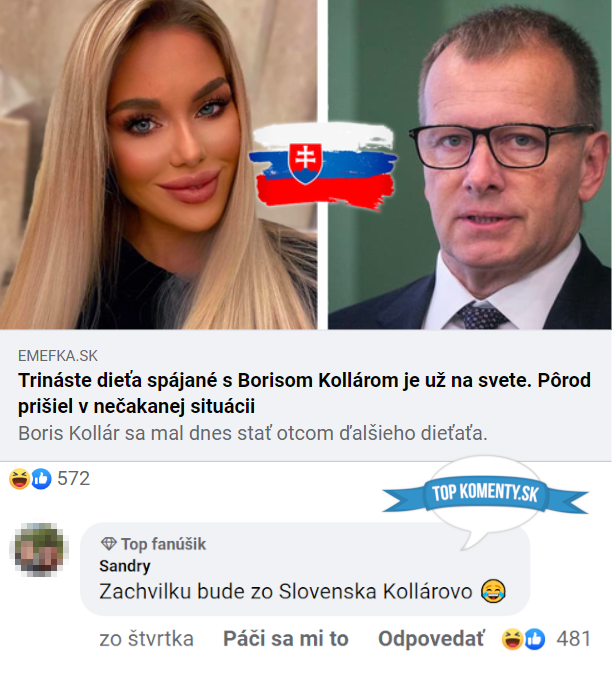Screen dimensions: 612x677
Task: Click the laughing emoji reaction beside 572
Action: (x=19, y=479)
